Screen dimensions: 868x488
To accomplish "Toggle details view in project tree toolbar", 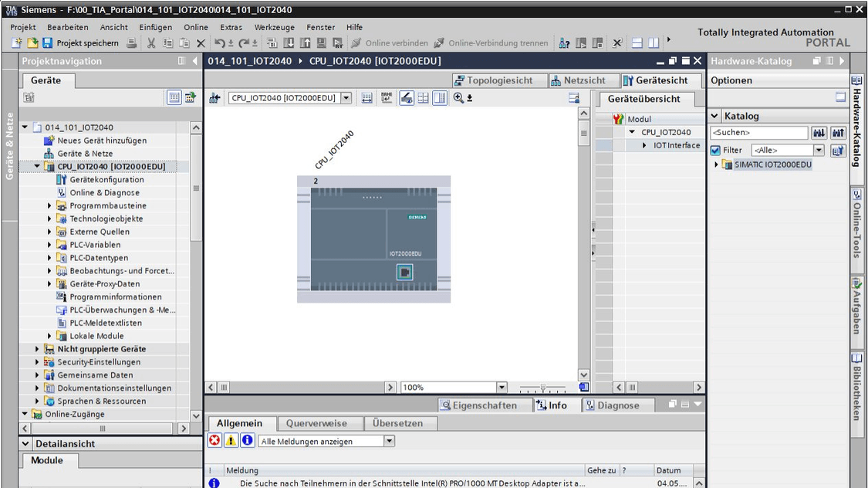I will pyautogui.click(x=174, y=97).
